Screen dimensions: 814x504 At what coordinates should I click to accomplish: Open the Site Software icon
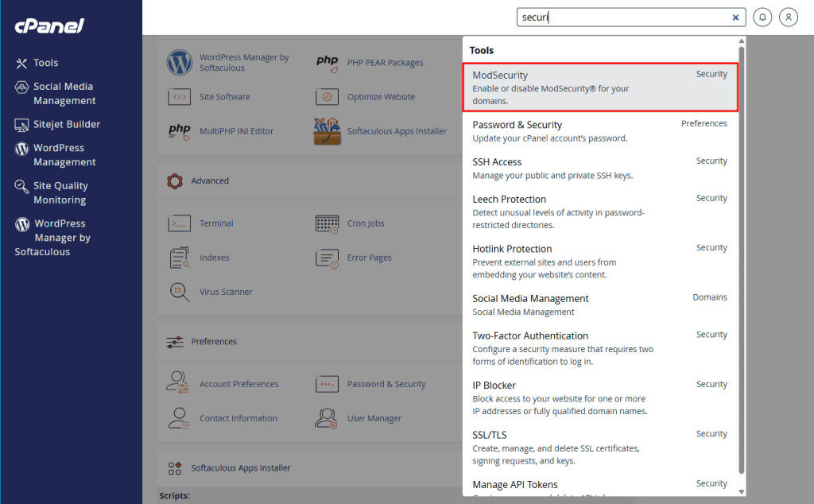click(179, 97)
